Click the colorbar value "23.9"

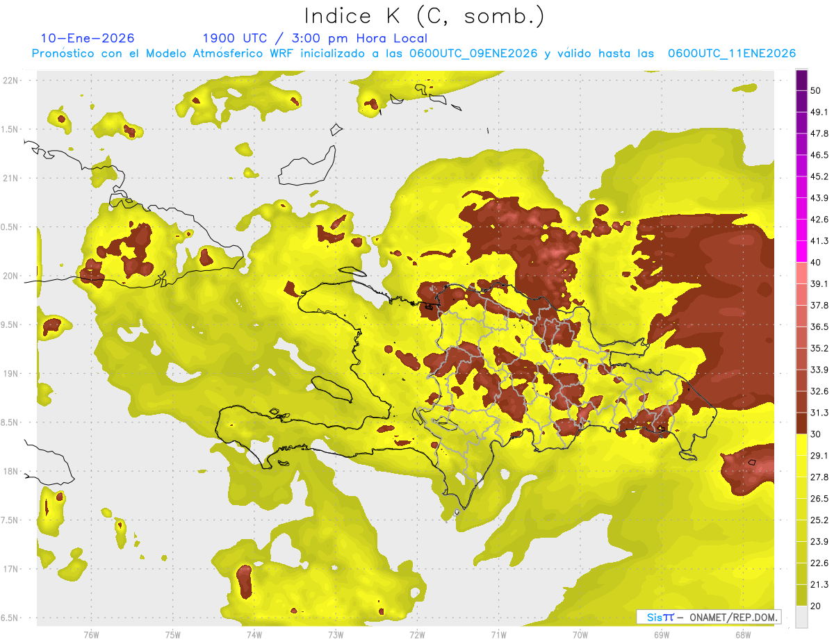[x=819, y=542]
